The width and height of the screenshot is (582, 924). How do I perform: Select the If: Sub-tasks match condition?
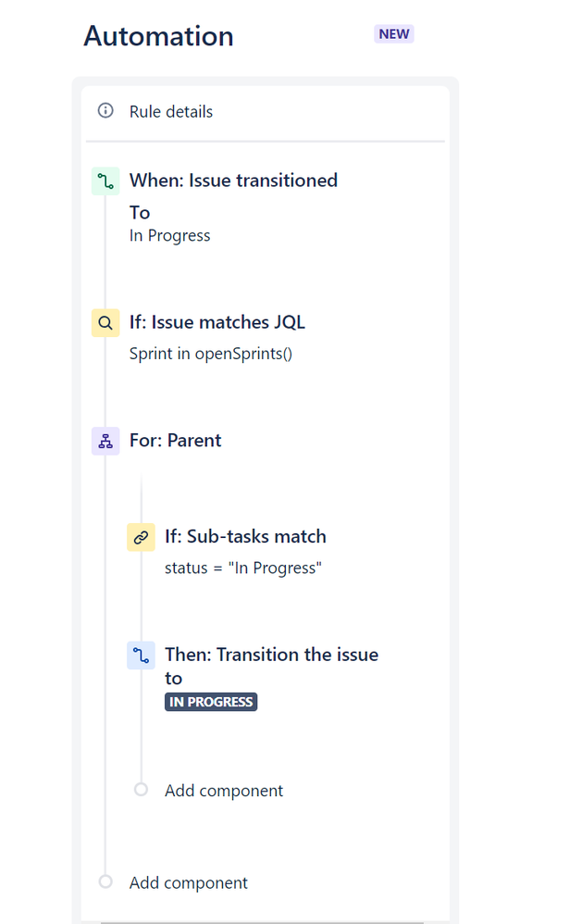[x=245, y=537]
